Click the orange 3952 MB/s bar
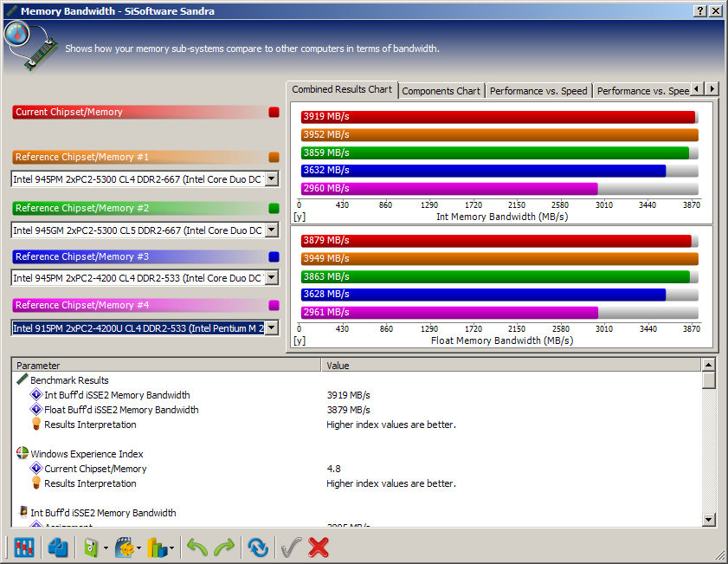The width and height of the screenshot is (728, 564). coord(499,135)
